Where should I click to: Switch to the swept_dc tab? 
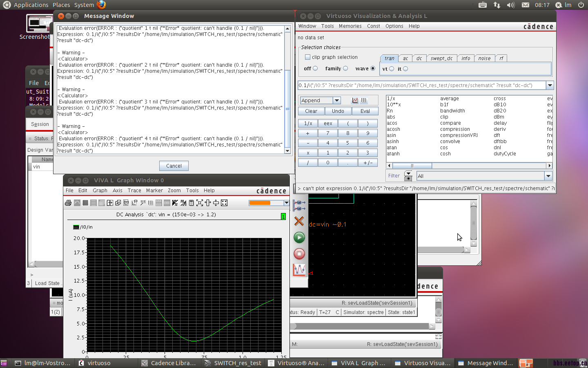(x=441, y=58)
